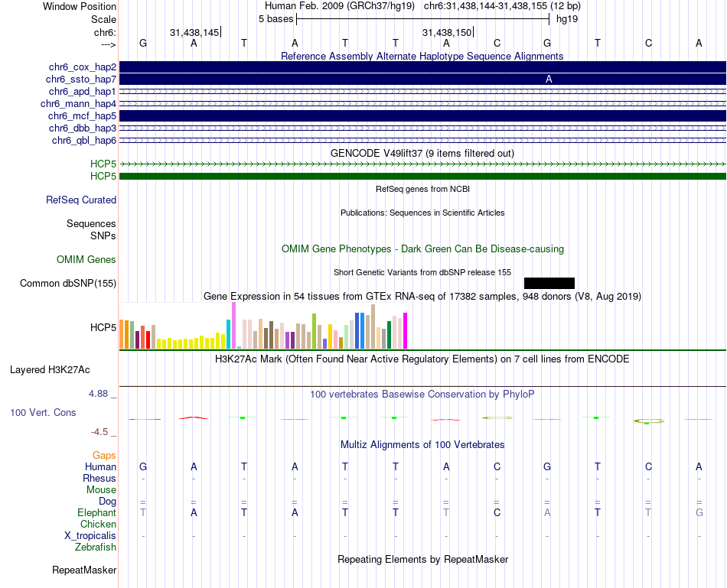Click the OMIM Gene Phenotypes track title
Viewport: 727px width, 588px height.
tap(423, 249)
